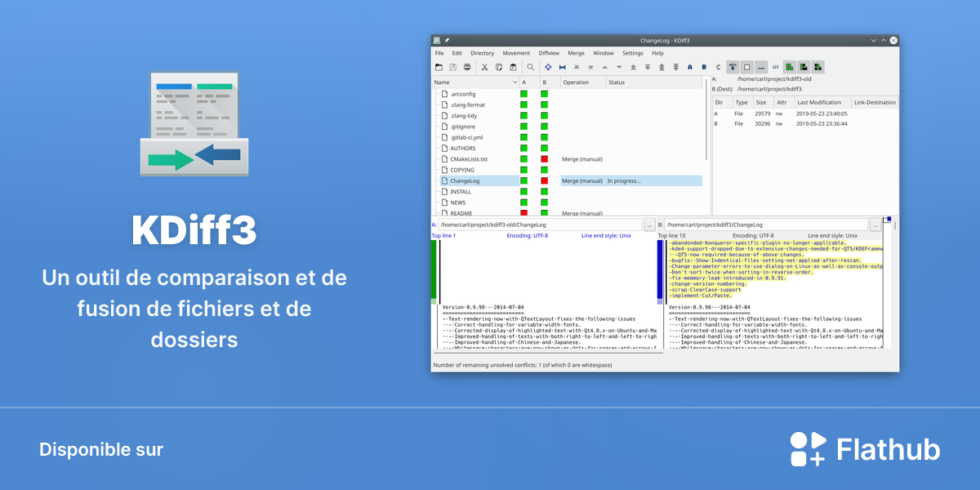Open the Movement menu

coord(516,53)
